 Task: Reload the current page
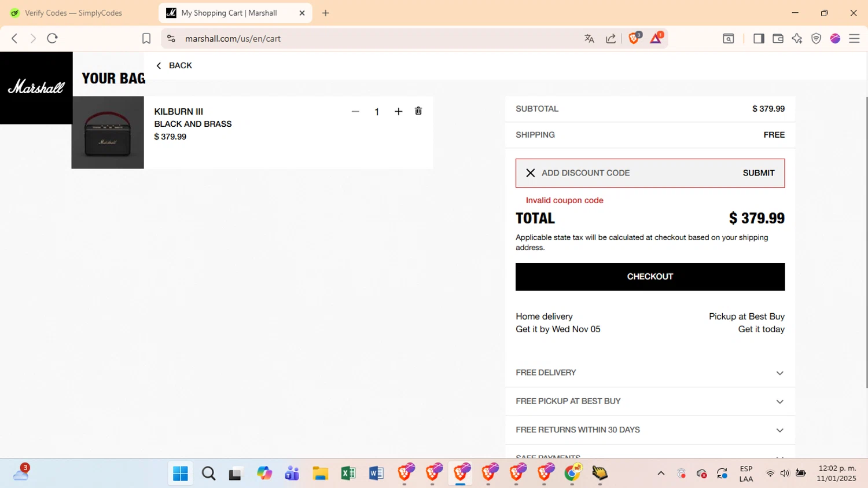[x=53, y=38]
